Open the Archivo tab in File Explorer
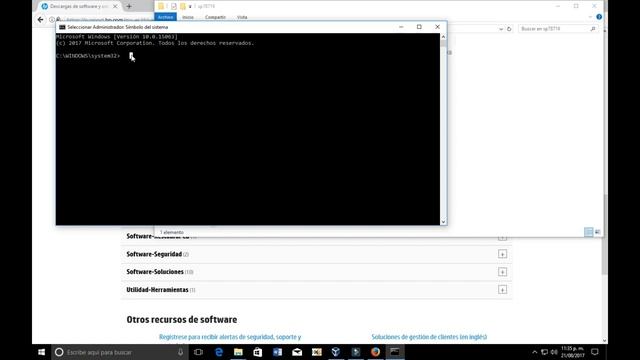This screenshot has height=360, width=640. tap(165, 17)
